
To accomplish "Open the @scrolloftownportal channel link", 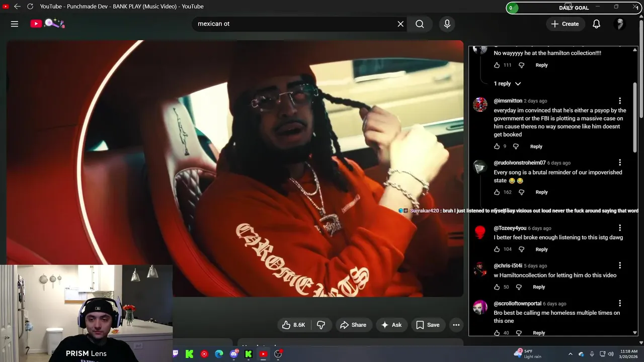I will (x=517, y=304).
